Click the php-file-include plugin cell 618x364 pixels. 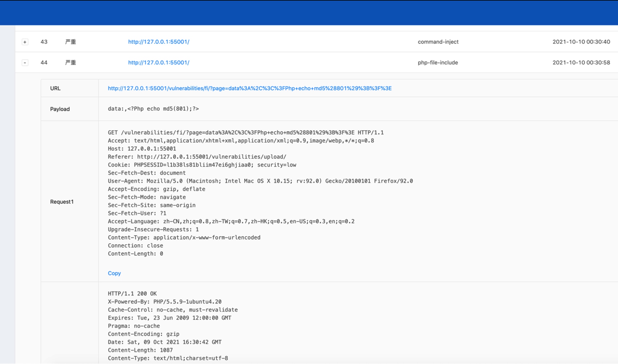tap(437, 63)
